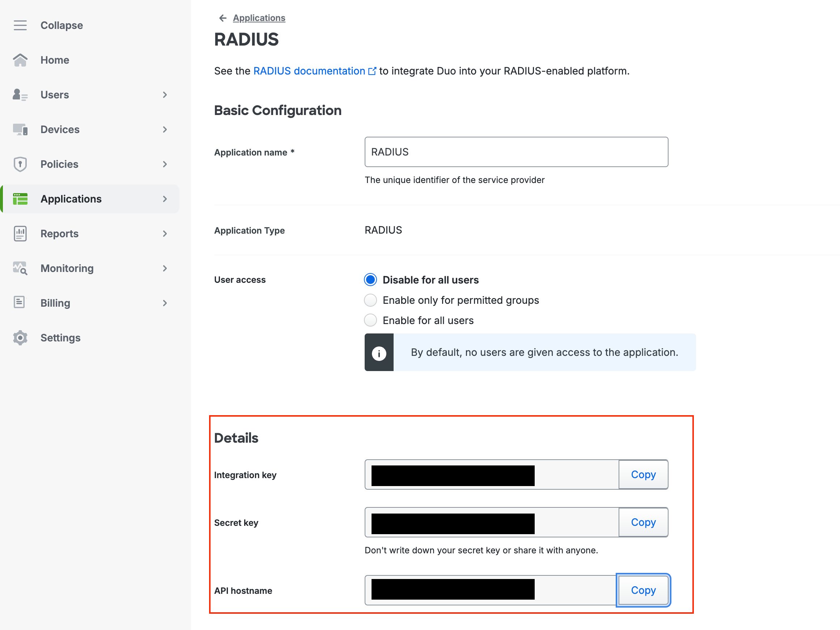Copy the Secret key
This screenshot has height=630, width=840.
point(643,522)
